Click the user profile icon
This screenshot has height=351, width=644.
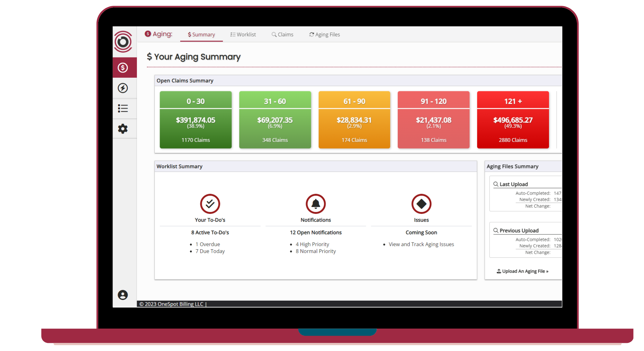click(123, 295)
